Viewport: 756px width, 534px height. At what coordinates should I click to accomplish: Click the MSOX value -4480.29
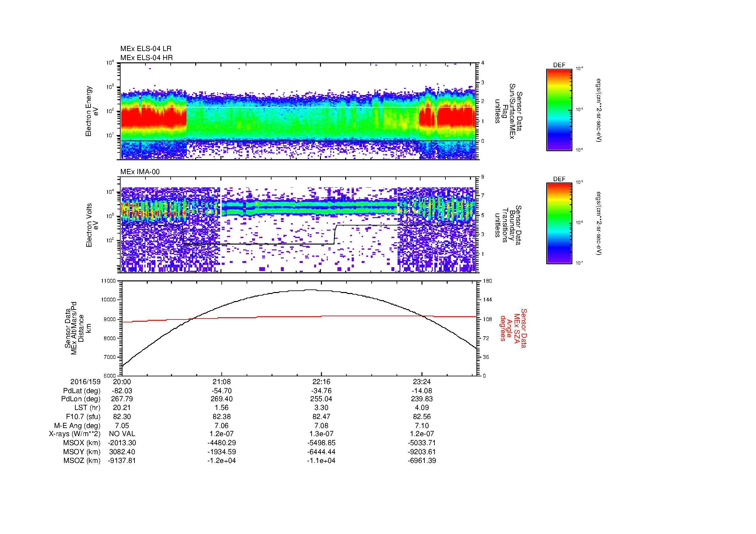[222, 443]
